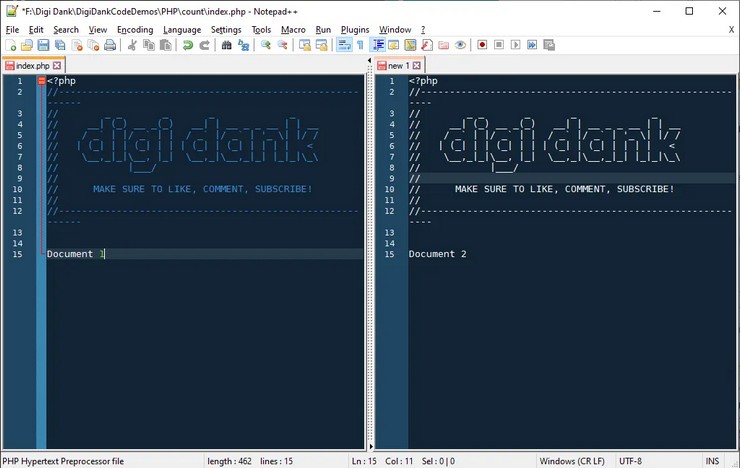Viewport: 740px width, 468px height.
Task: Close the new 1 tab
Action: pos(417,65)
